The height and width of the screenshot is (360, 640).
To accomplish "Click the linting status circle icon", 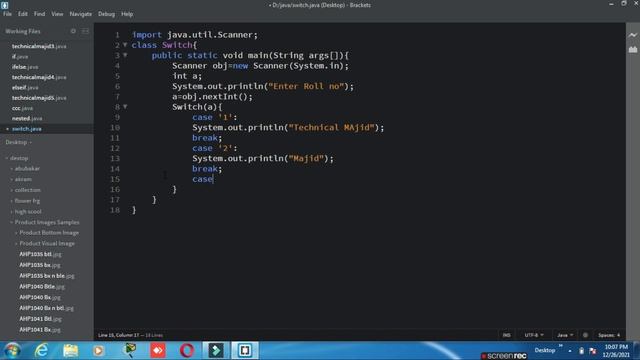I will tap(585, 335).
